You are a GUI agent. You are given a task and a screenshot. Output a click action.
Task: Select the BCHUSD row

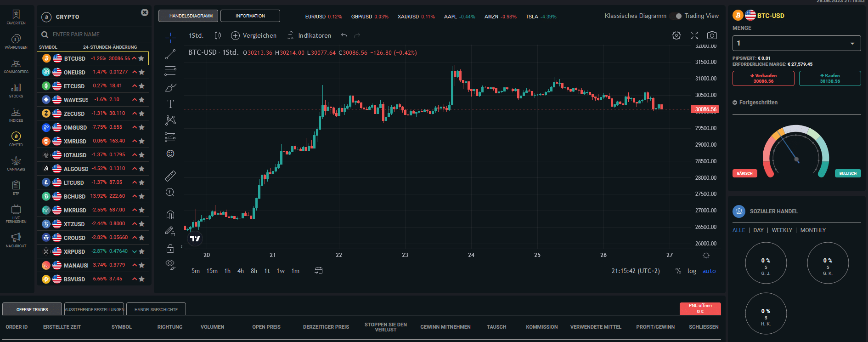[93, 196]
